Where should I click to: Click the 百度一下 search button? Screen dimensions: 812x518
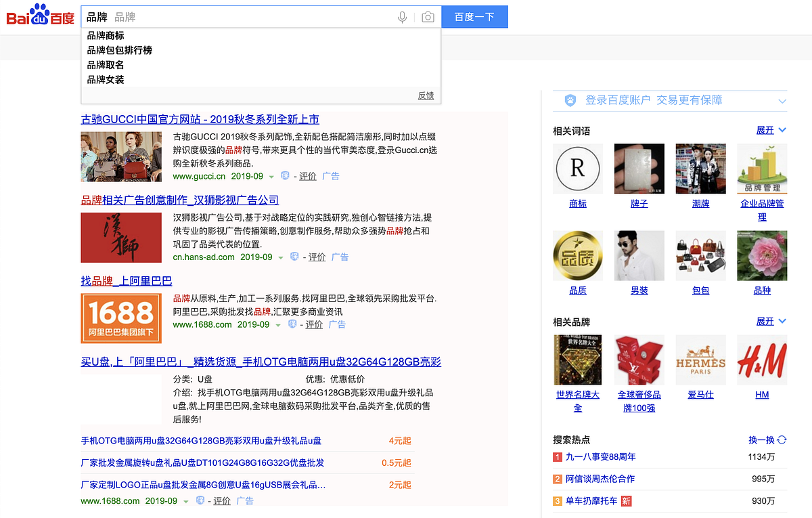(x=474, y=17)
